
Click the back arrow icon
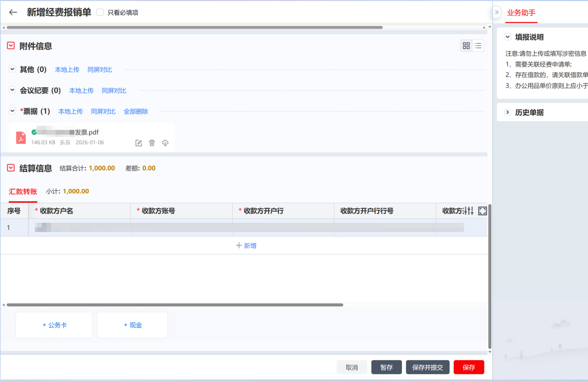(13, 13)
